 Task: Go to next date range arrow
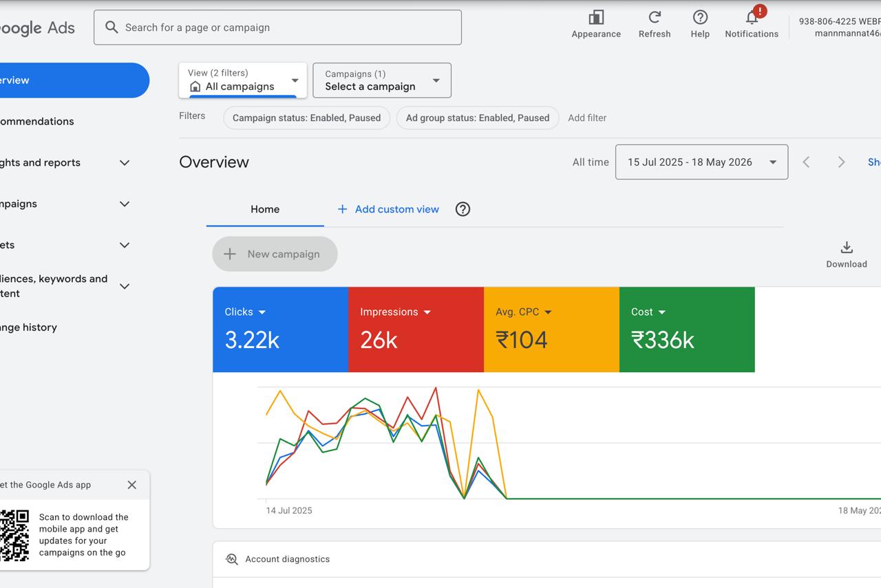841,162
